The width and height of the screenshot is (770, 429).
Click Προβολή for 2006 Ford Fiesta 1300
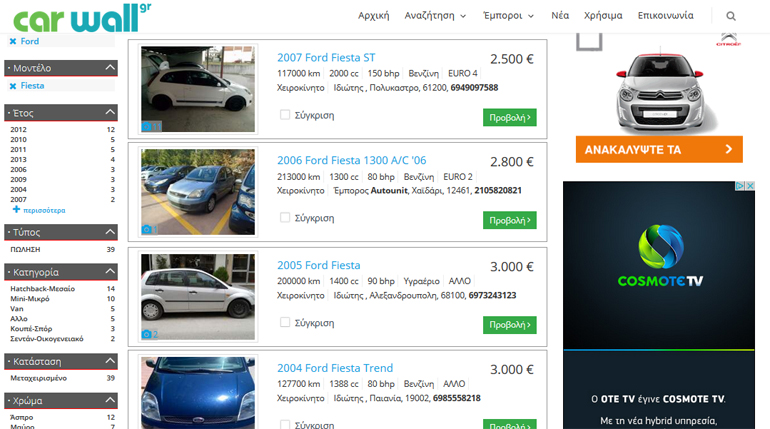point(510,220)
